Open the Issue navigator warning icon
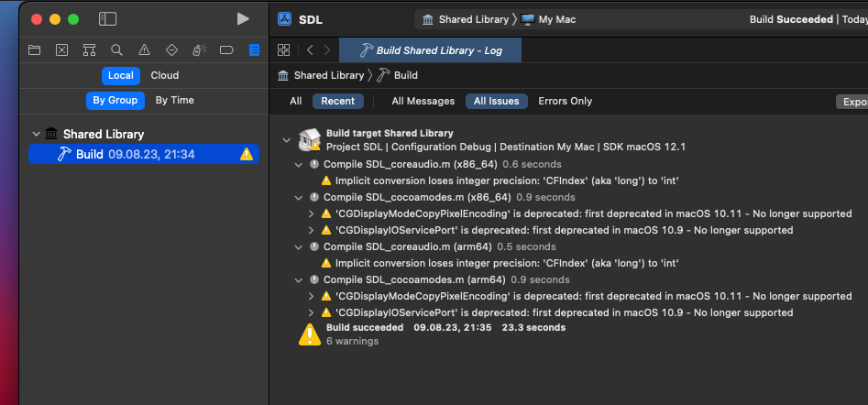The width and height of the screenshot is (868, 405). (x=144, y=50)
